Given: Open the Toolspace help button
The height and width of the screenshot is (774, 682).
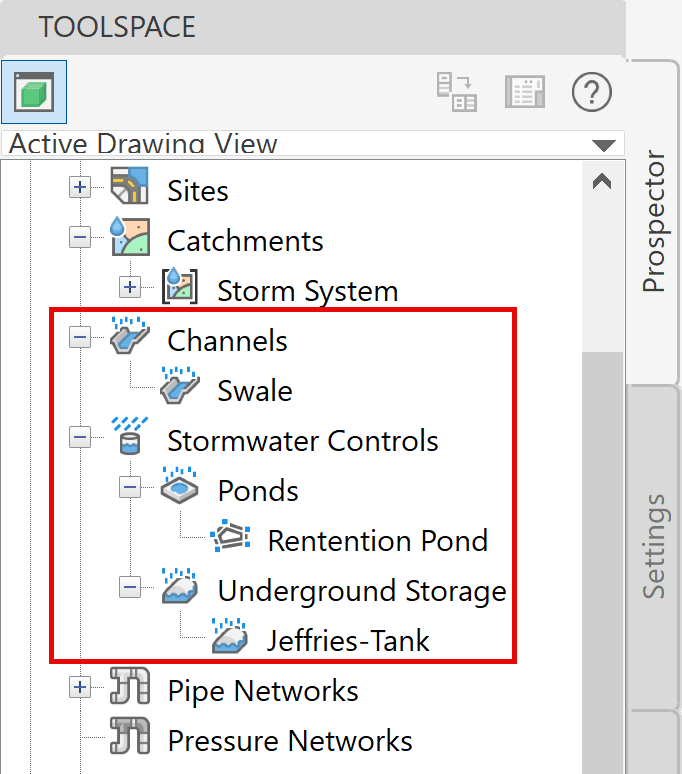Looking at the screenshot, I should point(592,92).
